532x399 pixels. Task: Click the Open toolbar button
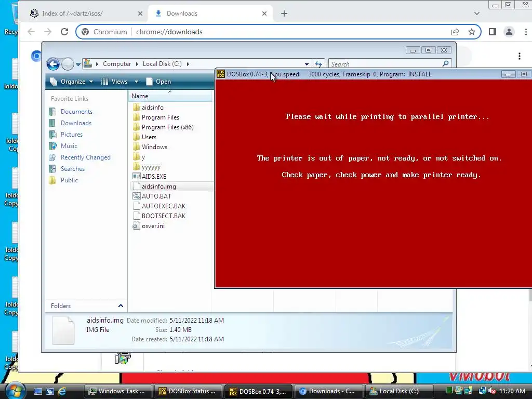click(x=158, y=82)
